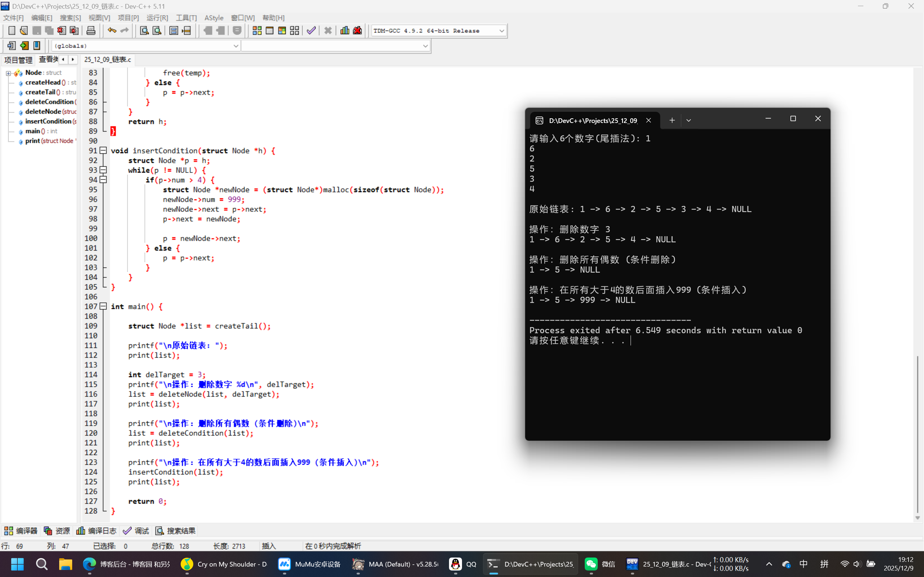Viewport: 924px width, 577px height.
Task: Collapse the insertCondition function fold at line 91
Action: tap(103, 150)
